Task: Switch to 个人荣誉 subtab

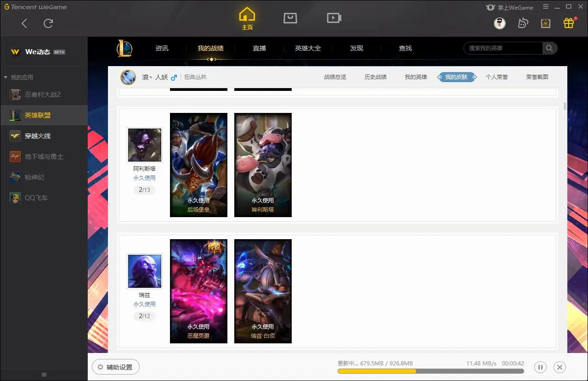Action: (497, 77)
